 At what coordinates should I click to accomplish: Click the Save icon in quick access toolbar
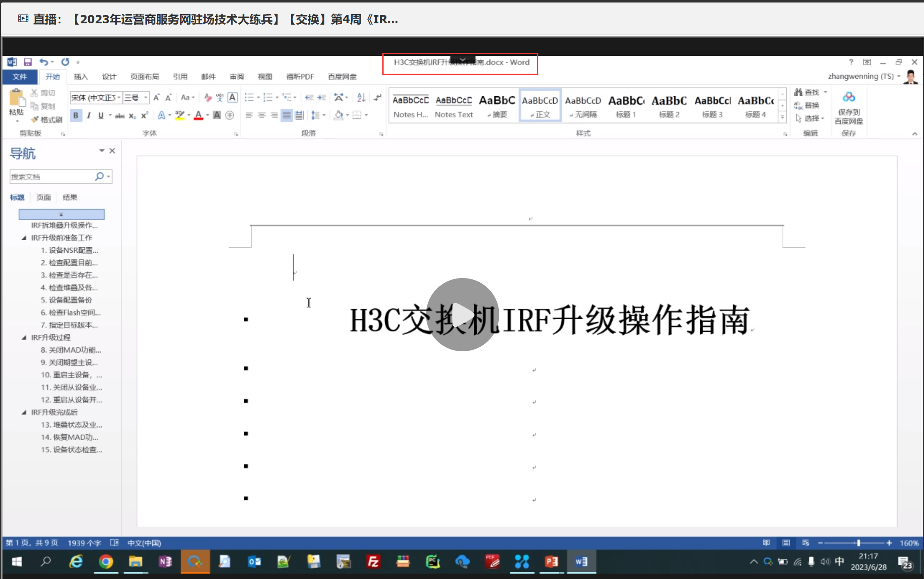click(28, 62)
